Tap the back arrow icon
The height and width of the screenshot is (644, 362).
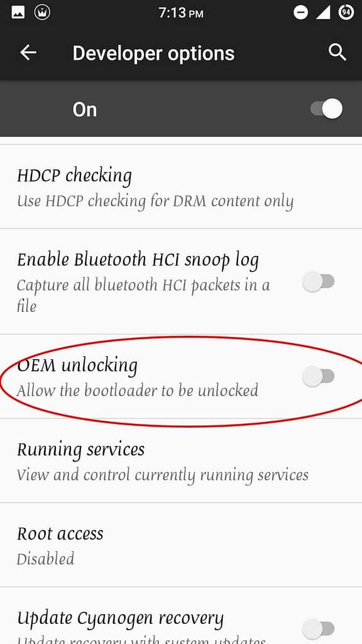(x=28, y=53)
